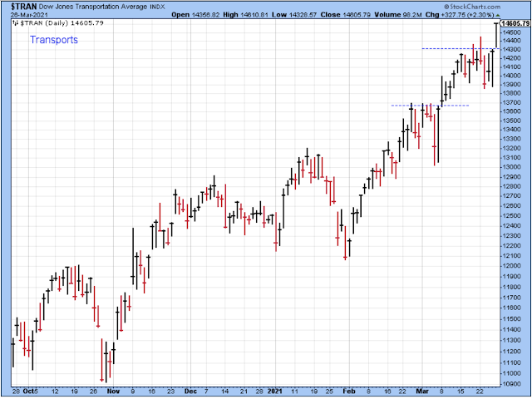
Task: Click the 14000 price axis label
Action: click(x=510, y=76)
